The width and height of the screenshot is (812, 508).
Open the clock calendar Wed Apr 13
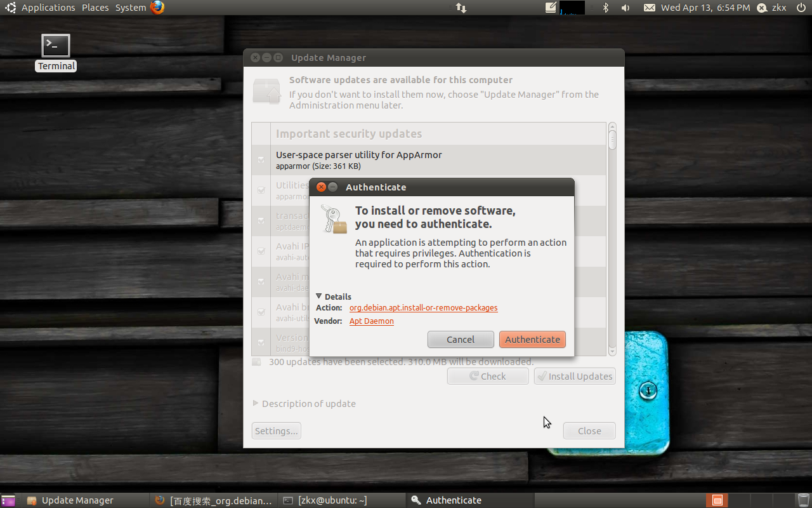point(705,8)
